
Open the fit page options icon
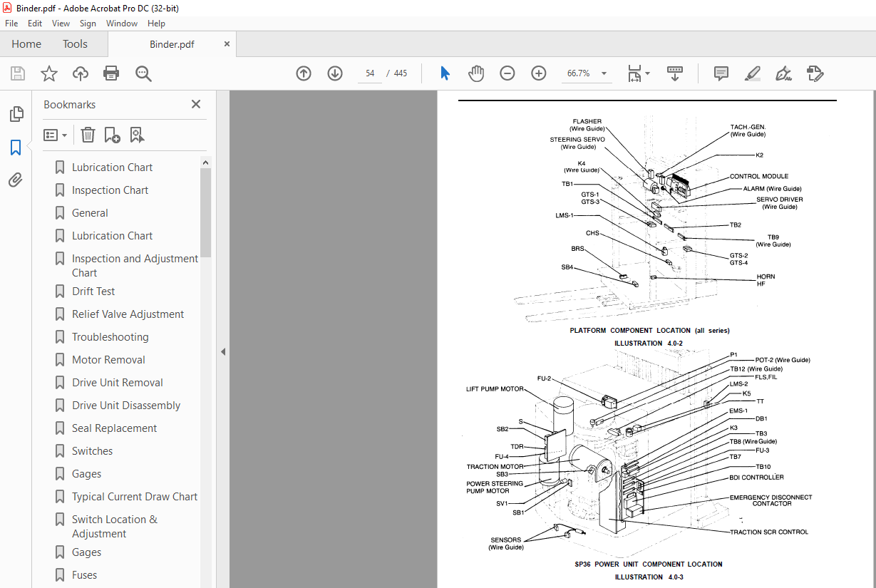(638, 73)
